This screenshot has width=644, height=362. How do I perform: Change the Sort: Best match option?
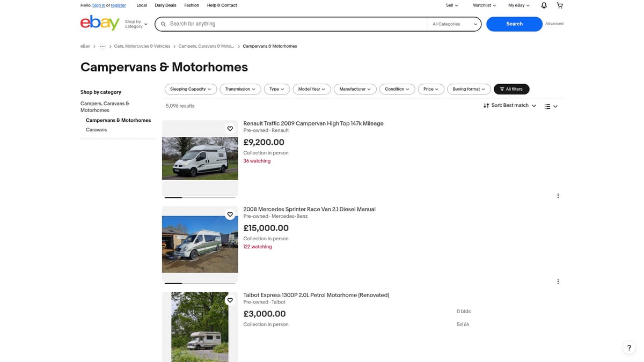(511, 106)
